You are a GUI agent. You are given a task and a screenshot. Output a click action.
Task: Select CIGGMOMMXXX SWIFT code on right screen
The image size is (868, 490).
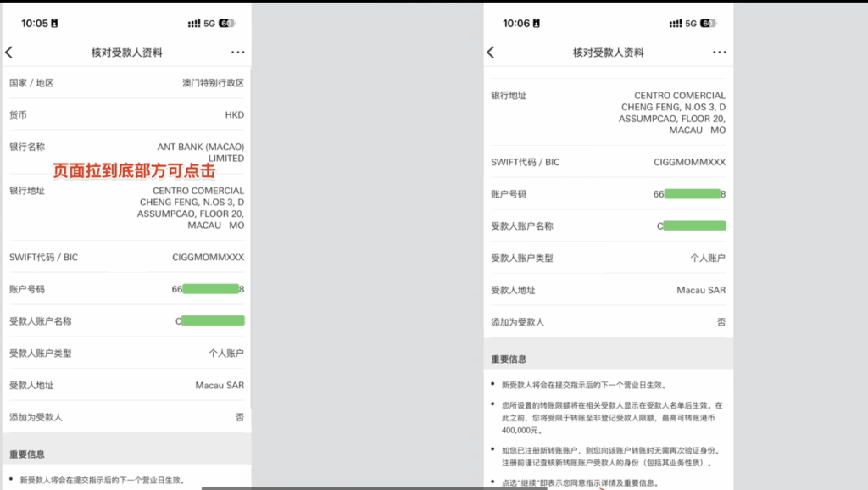tap(689, 162)
